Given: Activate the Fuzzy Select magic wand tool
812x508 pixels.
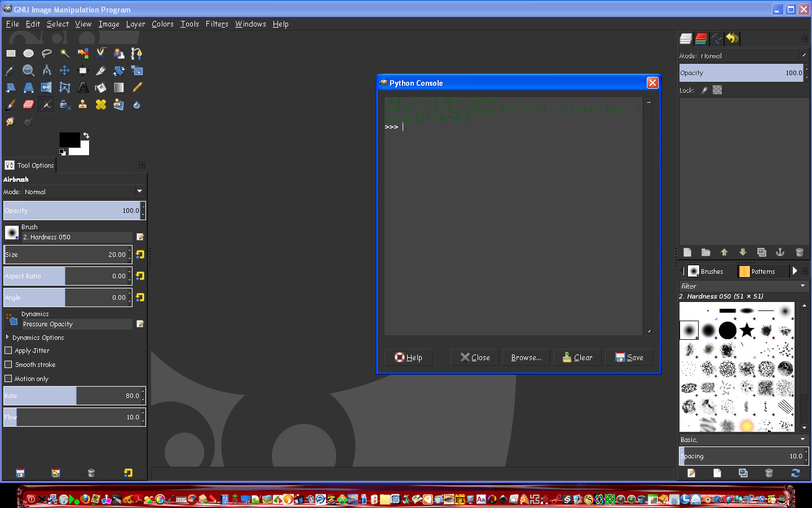Looking at the screenshot, I should 65,54.
